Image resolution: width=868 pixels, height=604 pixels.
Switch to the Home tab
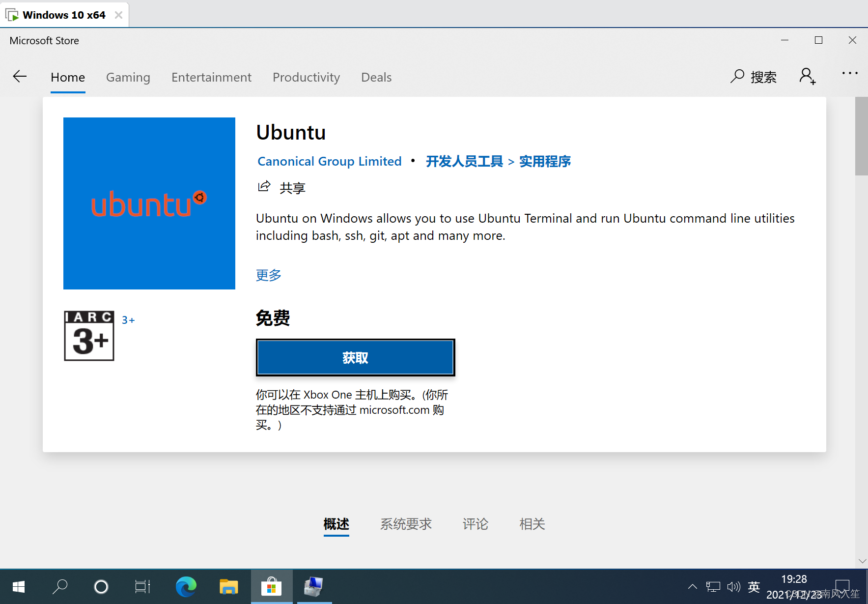(x=68, y=78)
